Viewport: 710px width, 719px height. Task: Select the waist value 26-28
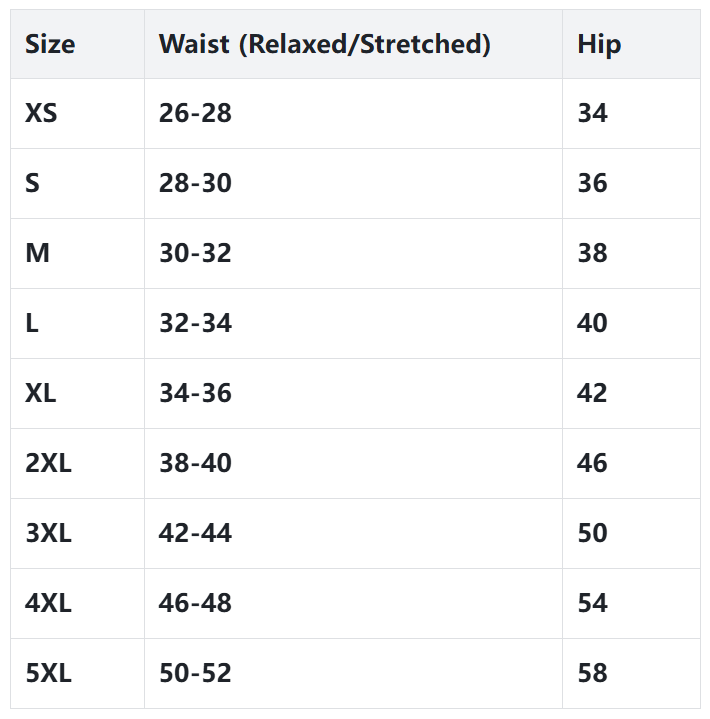pyautogui.click(x=195, y=114)
